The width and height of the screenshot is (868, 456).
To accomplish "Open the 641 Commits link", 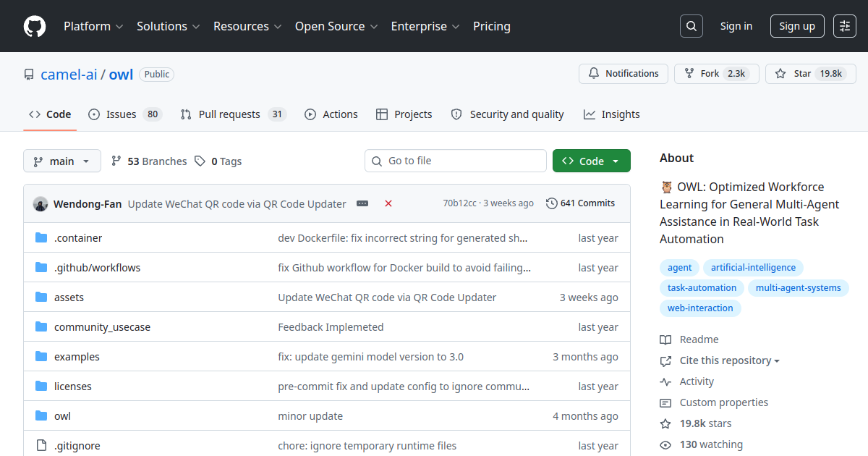I will [580, 203].
